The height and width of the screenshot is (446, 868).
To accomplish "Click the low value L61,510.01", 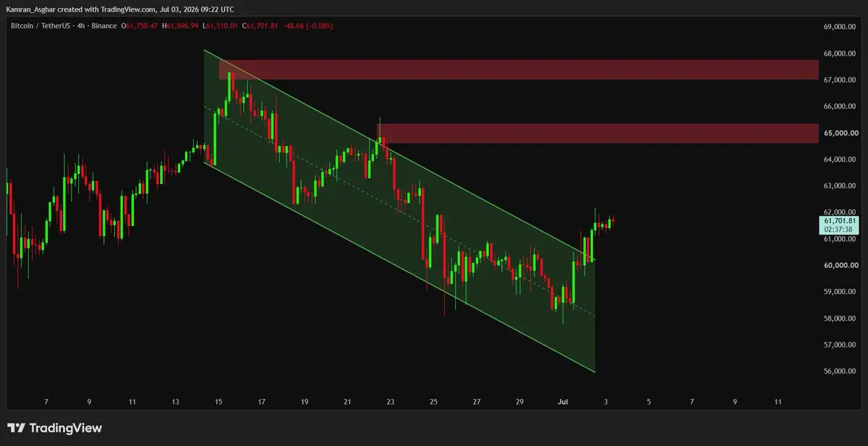I will coord(221,26).
